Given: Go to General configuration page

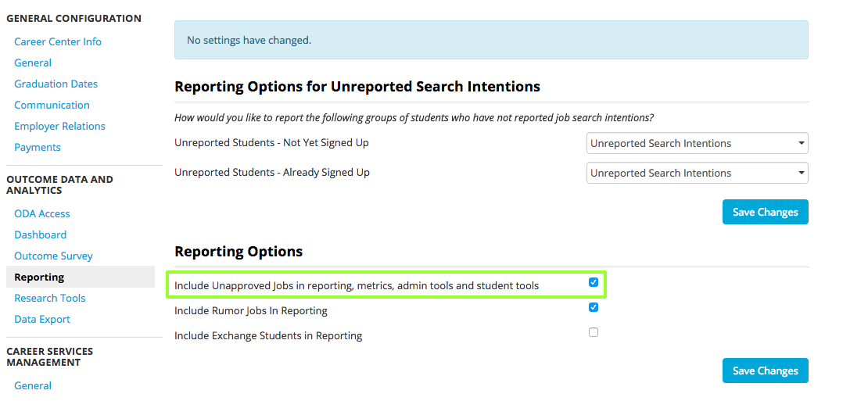Looking at the screenshot, I should pos(33,63).
